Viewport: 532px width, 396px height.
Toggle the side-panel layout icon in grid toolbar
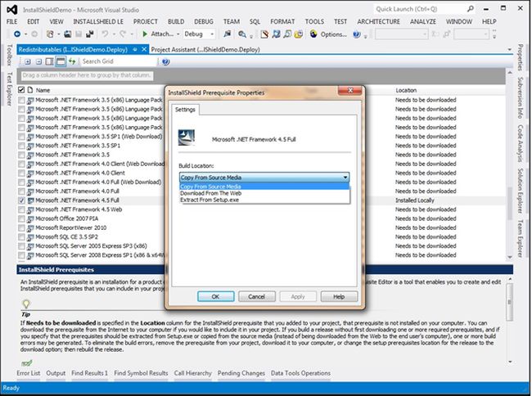pyautogui.click(x=50, y=61)
